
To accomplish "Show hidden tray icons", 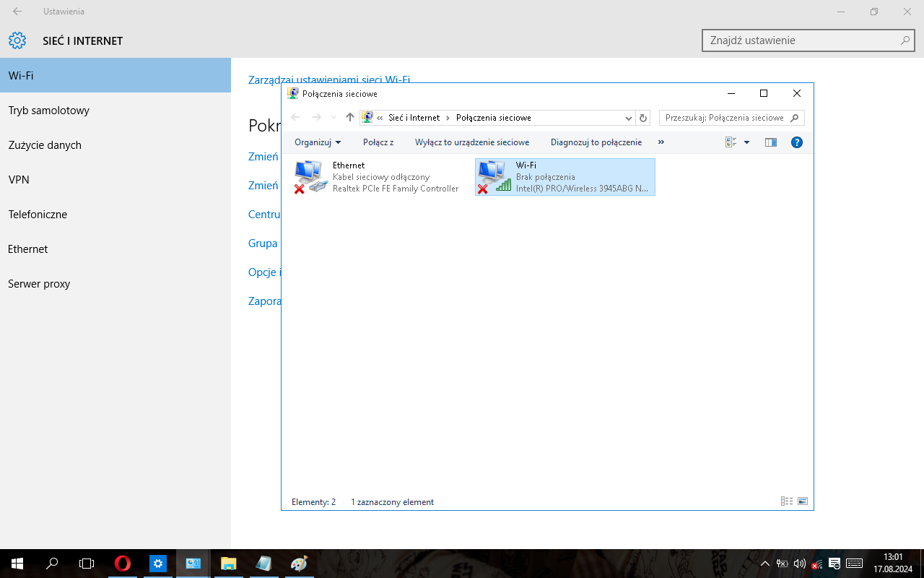I will click(765, 564).
